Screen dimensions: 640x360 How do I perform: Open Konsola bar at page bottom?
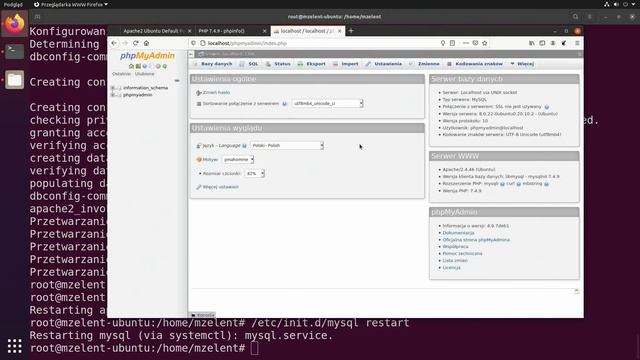tap(202, 315)
